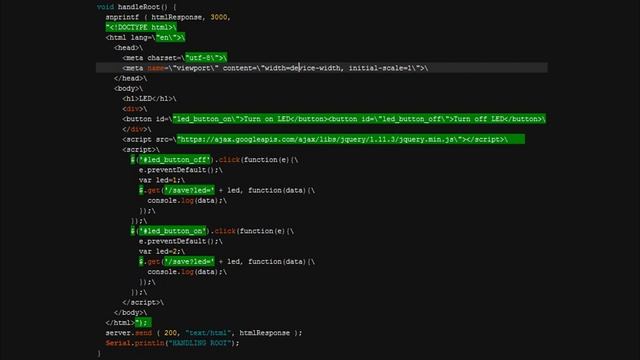Image resolution: width=640 pixels, height=360 pixels.
Task: Click the '#led_button_on' selector string
Action: [173, 231]
